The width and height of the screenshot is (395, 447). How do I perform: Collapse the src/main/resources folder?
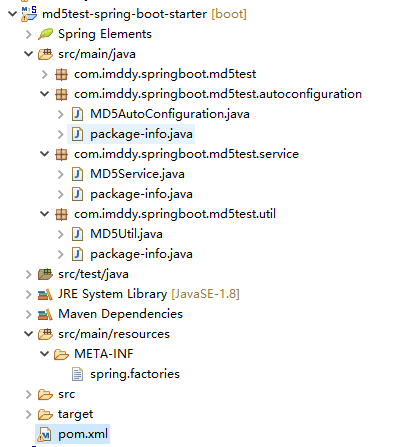click(29, 334)
